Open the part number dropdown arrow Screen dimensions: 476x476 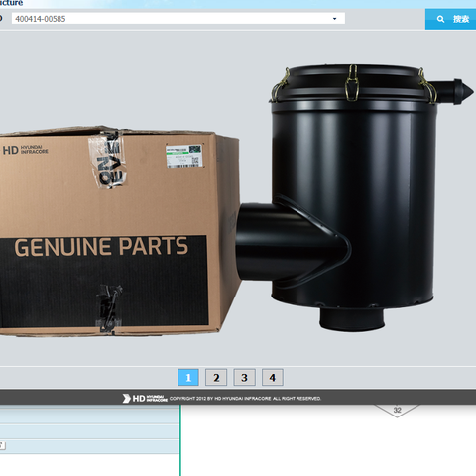[x=334, y=19]
